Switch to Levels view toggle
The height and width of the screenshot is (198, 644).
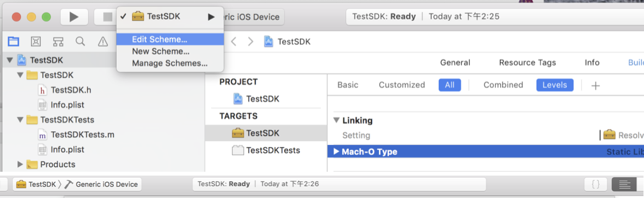(555, 85)
